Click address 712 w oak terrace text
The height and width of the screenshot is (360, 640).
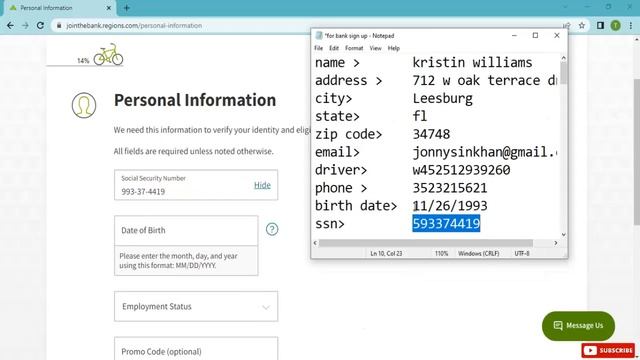pos(485,80)
